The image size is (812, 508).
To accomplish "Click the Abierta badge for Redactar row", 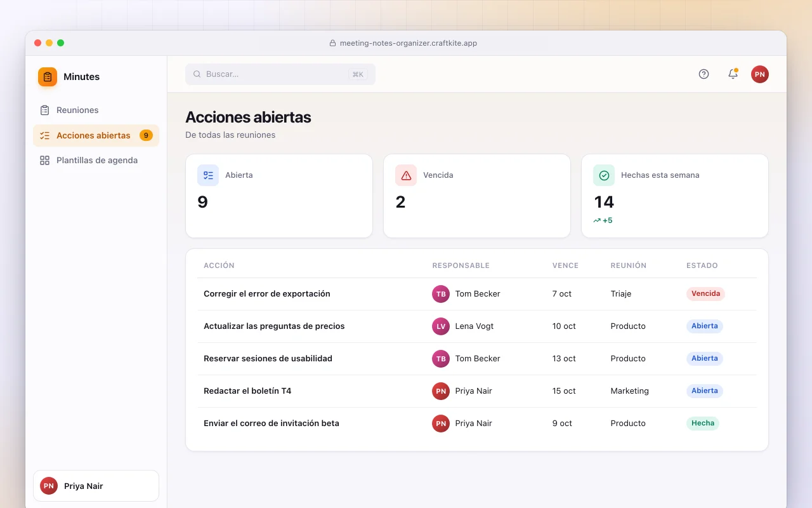I will pyautogui.click(x=705, y=391).
